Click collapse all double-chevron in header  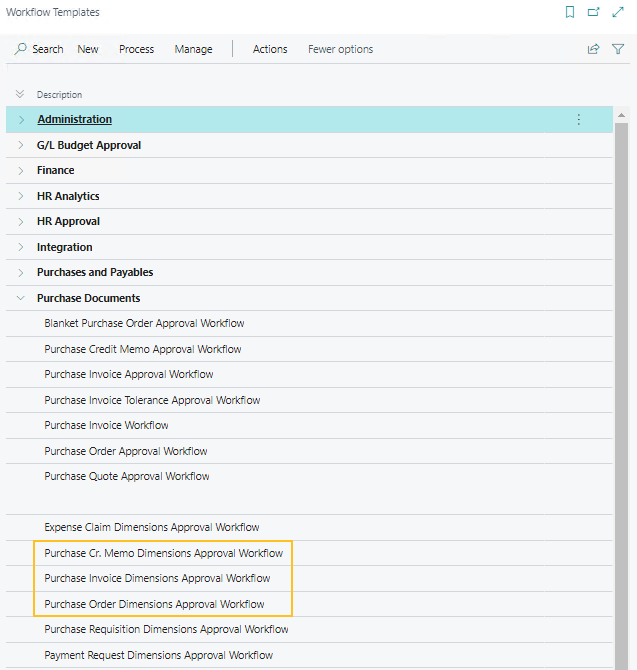[x=20, y=94]
